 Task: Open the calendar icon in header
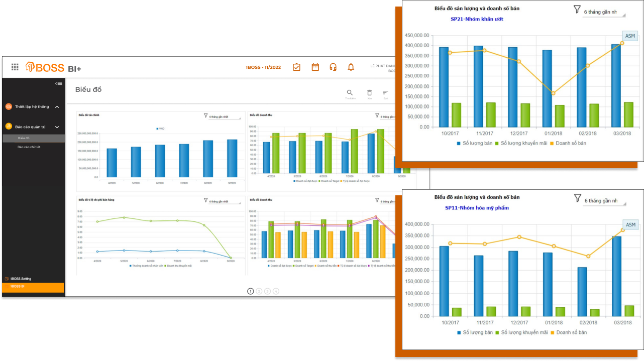click(x=315, y=67)
